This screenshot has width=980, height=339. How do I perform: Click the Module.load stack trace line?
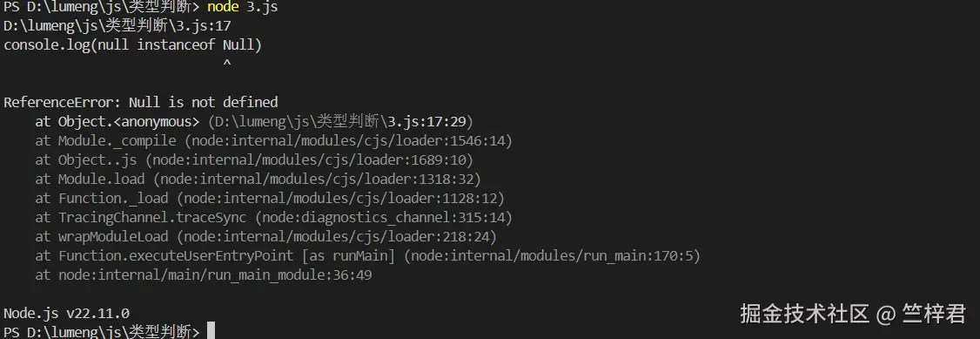(x=258, y=180)
